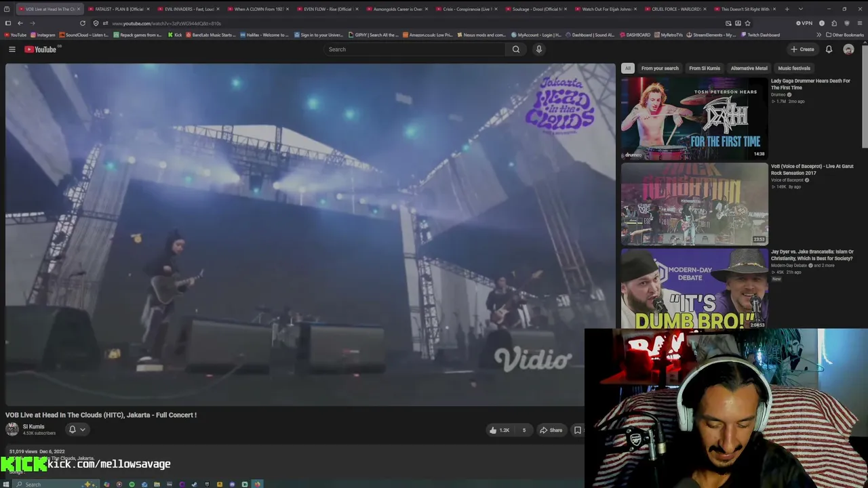The width and height of the screenshot is (868, 488).
Task: Open a new browser tab
Action: 787,9
